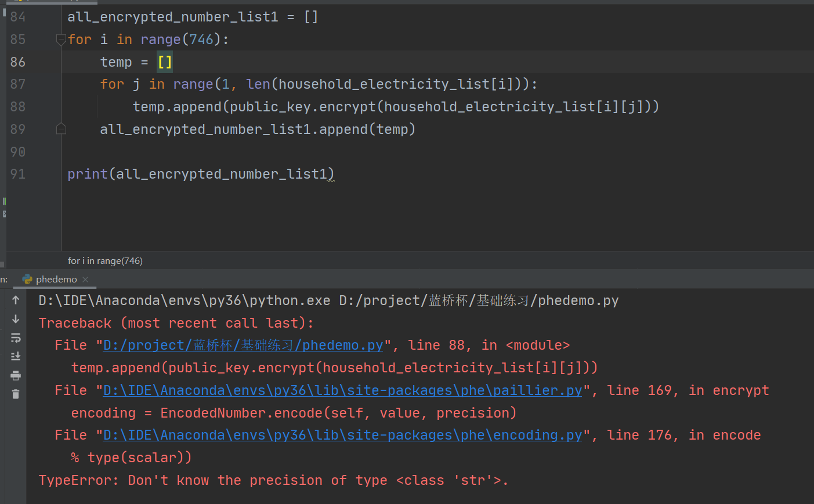Screen dimensions: 814x504
Task: Close the phedemo console tab
Action: click(x=85, y=279)
